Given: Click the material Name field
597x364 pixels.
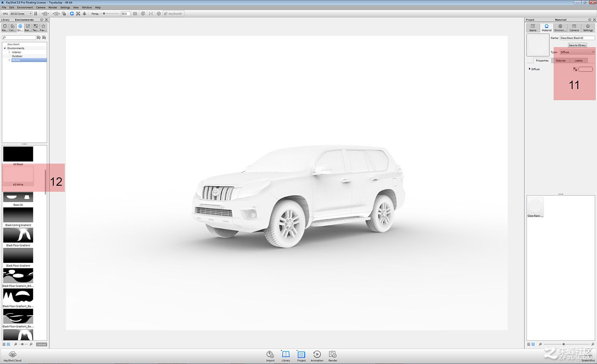Looking at the screenshot, I should tap(577, 38).
